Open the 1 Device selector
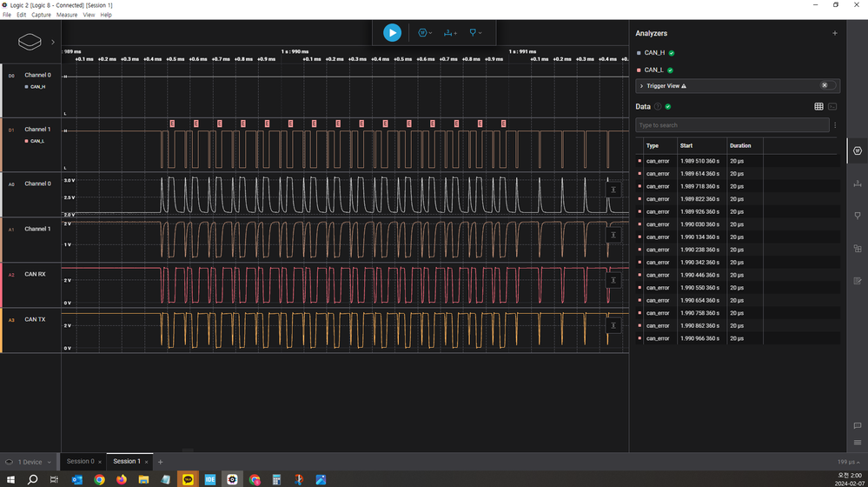868x487 pixels. pyautogui.click(x=30, y=462)
